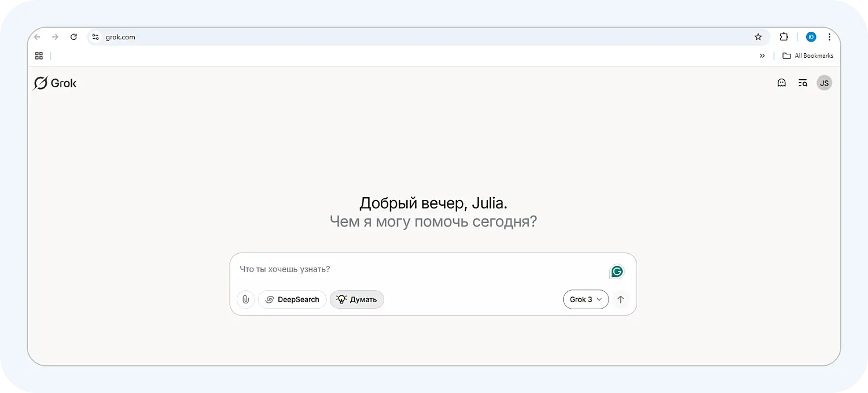The image size is (868, 393).
Task: Open browser extensions puzzle icon
Action: pos(784,37)
